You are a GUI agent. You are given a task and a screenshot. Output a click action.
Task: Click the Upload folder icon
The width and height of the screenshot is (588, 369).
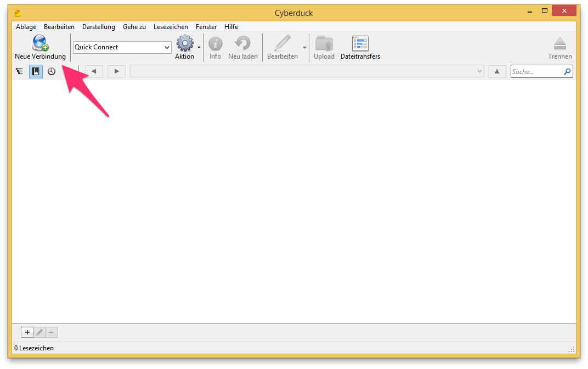point(324,43)
